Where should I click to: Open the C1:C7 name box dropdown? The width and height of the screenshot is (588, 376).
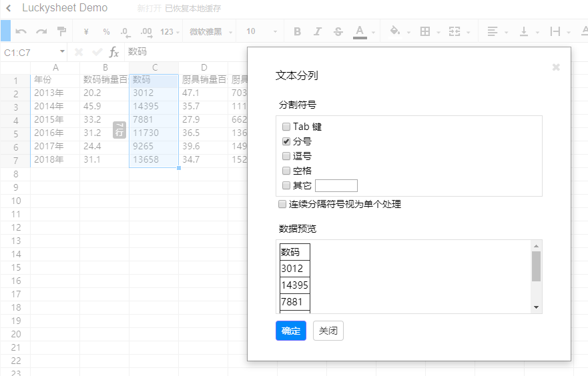62,51
